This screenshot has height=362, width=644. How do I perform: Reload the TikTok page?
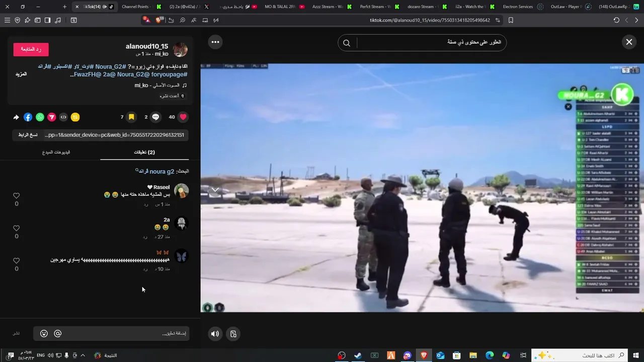point(616,20)
